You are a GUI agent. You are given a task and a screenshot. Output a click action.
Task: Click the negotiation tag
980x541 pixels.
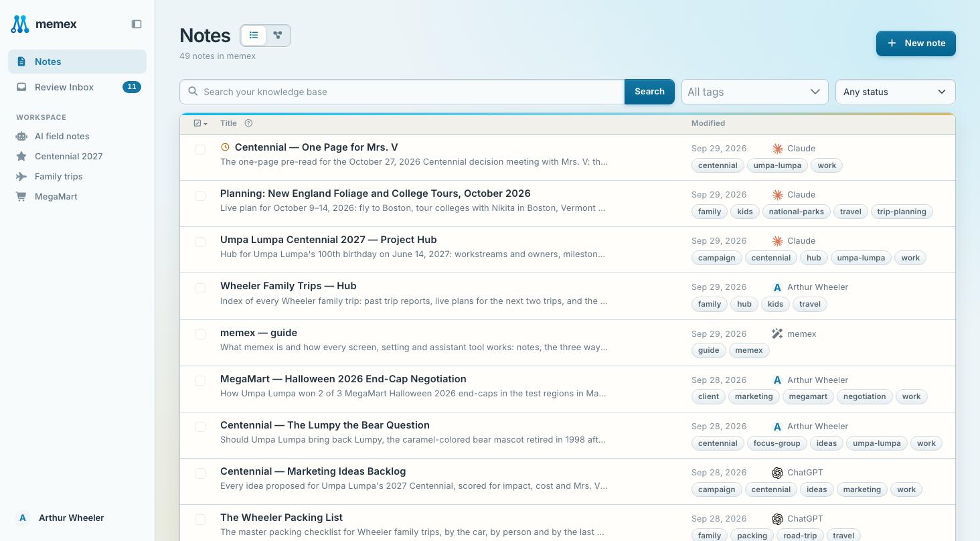pos(864,396)
